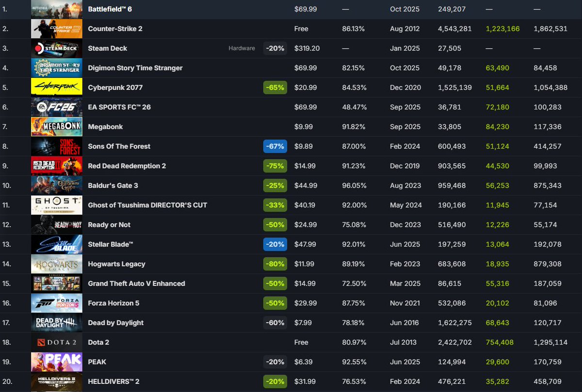Click the PEAK capsule image

click(x=56, y=361)
